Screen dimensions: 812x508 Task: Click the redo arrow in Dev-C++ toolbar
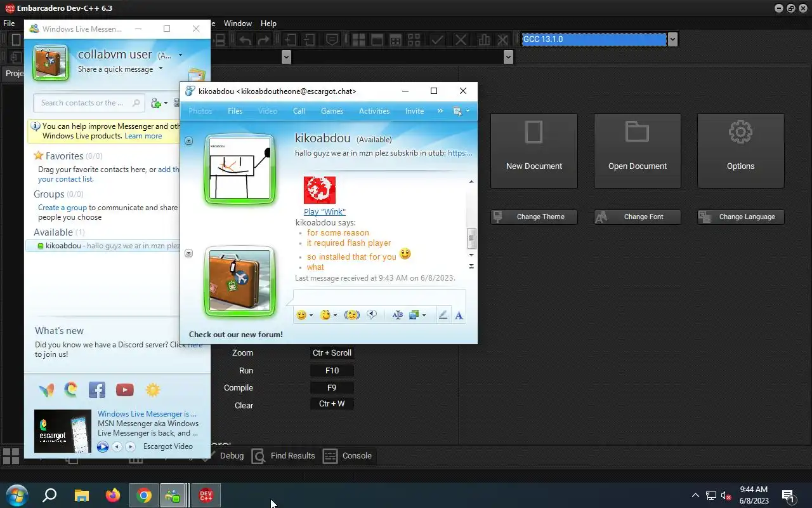(x=263, y=39)
